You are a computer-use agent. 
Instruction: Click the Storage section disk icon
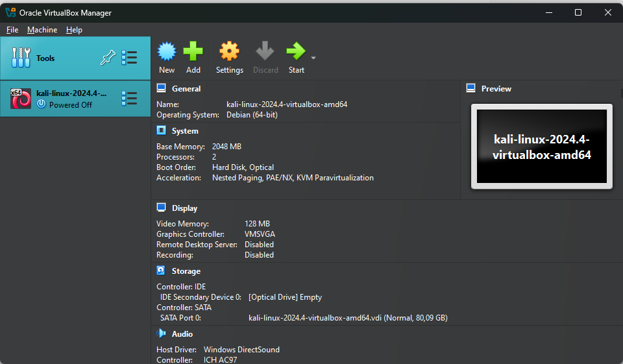(x=161, y=271)
